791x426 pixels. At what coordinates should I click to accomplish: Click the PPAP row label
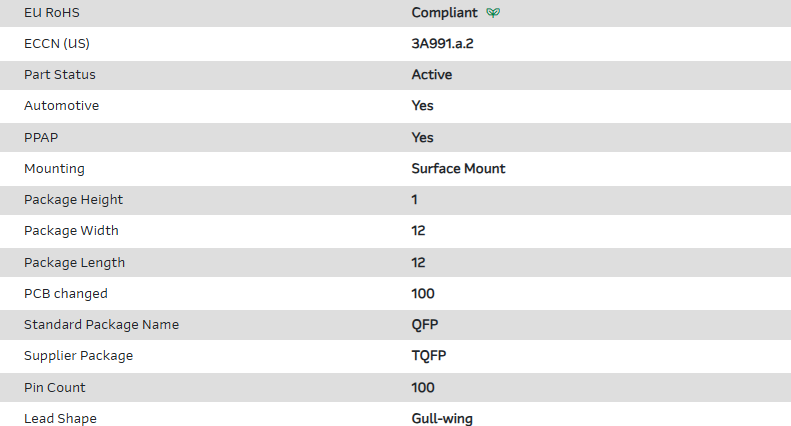(x=40, y=137)
